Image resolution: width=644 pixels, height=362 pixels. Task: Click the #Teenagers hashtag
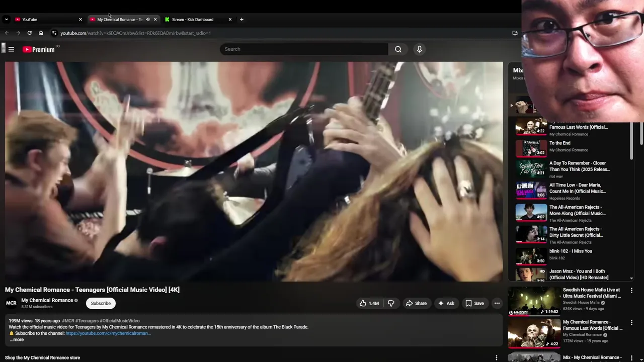[87, 321]
